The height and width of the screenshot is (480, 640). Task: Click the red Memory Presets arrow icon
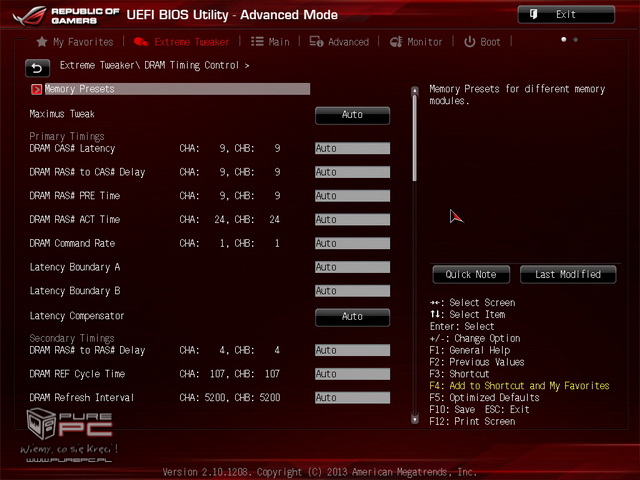pyautogui.click(x=36, y=89)
